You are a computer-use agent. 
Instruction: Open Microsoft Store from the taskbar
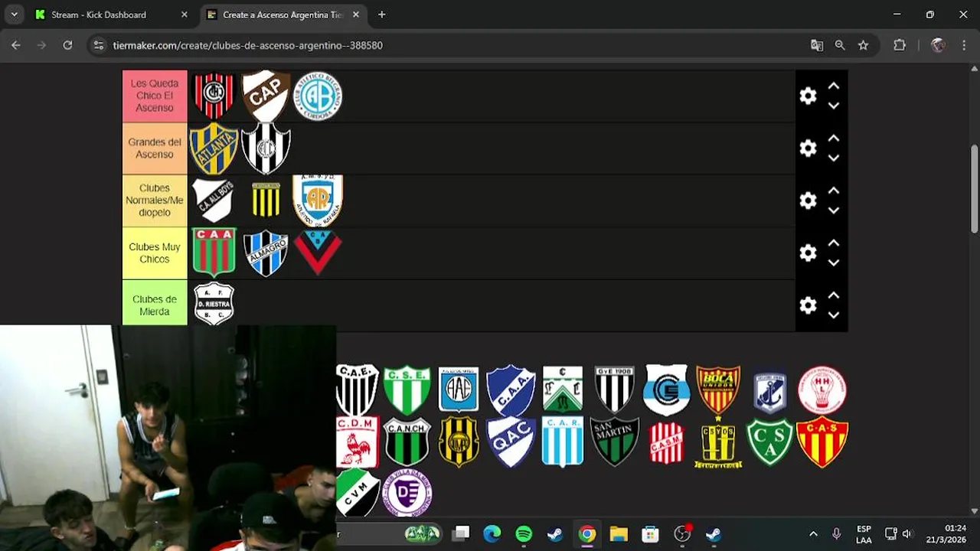[x=650, y=534]
